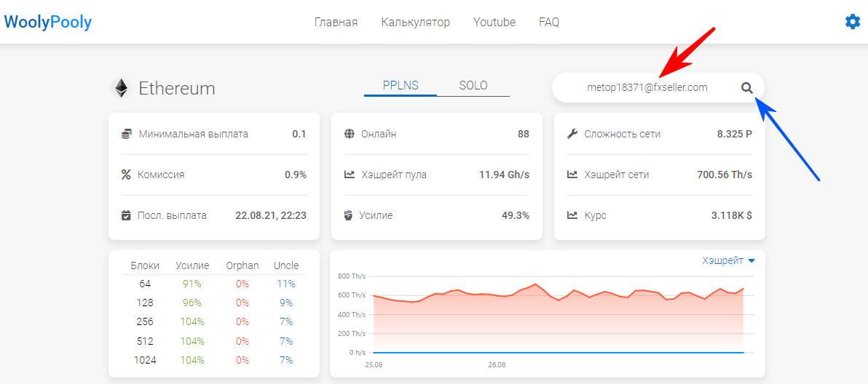The width and height of the screenshot is (868, 384).
Task: Click the minimum payout value 0.1
Action: (299, 134)
